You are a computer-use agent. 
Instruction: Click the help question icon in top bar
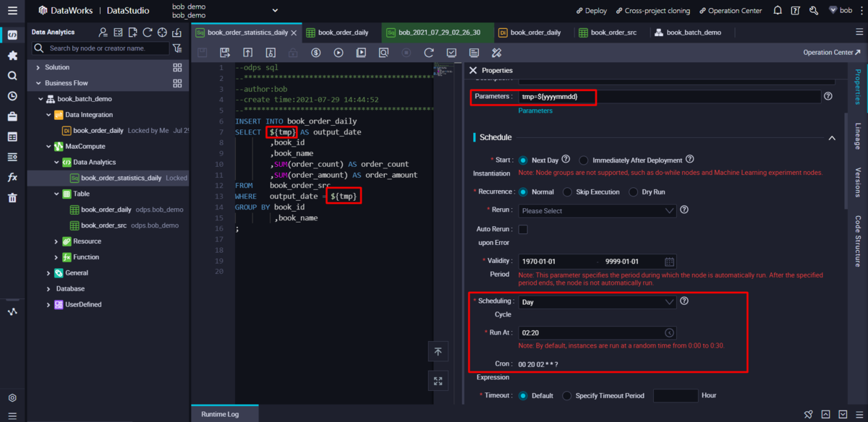coord(796,11)
